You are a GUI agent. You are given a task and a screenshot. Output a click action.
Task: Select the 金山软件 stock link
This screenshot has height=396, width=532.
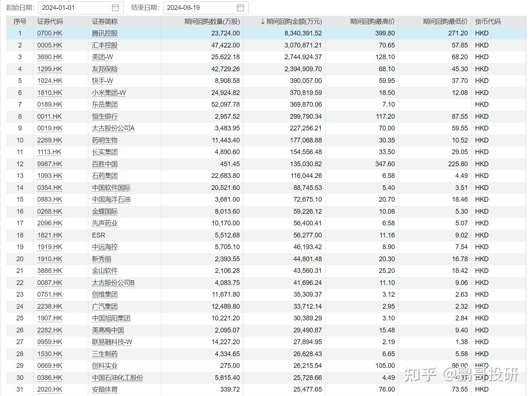105,271
